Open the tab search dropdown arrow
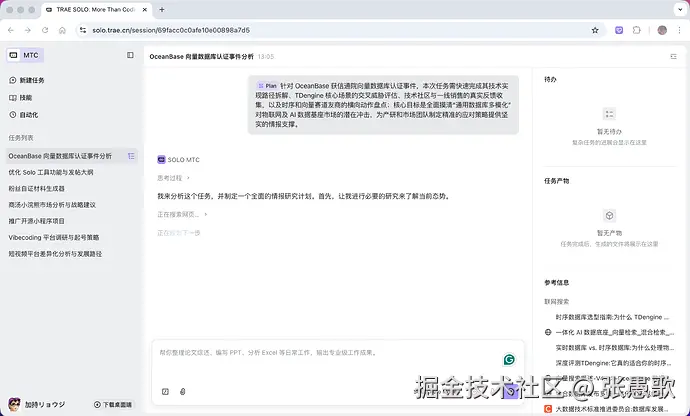Viewport: 690px width, 416px height. click(x=680, y=9)
